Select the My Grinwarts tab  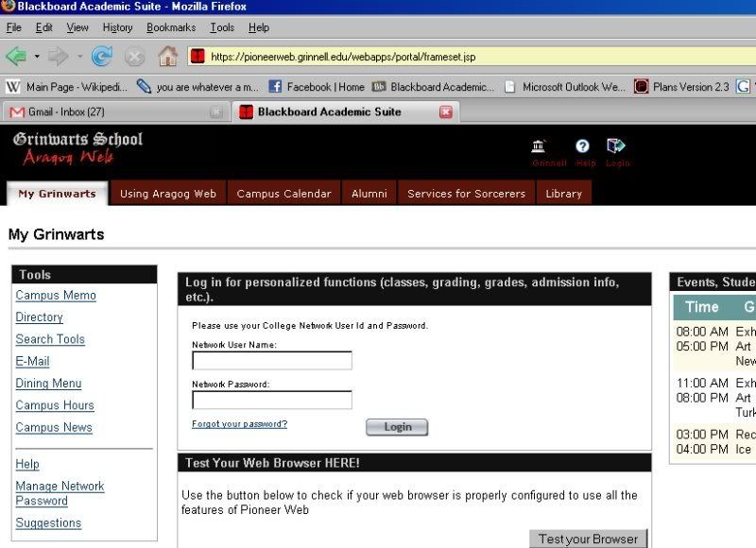pos(58,194)
